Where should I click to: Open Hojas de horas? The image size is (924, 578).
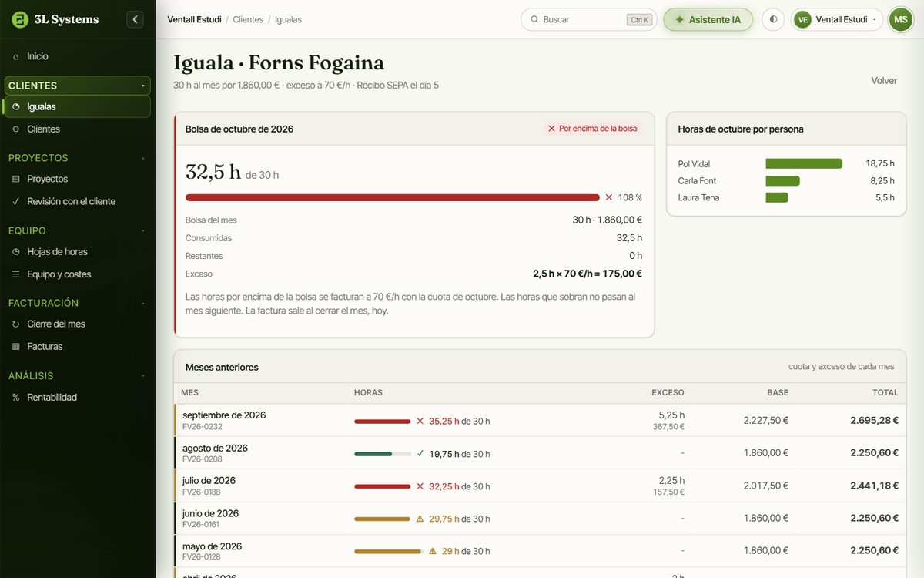pos(78,252)
